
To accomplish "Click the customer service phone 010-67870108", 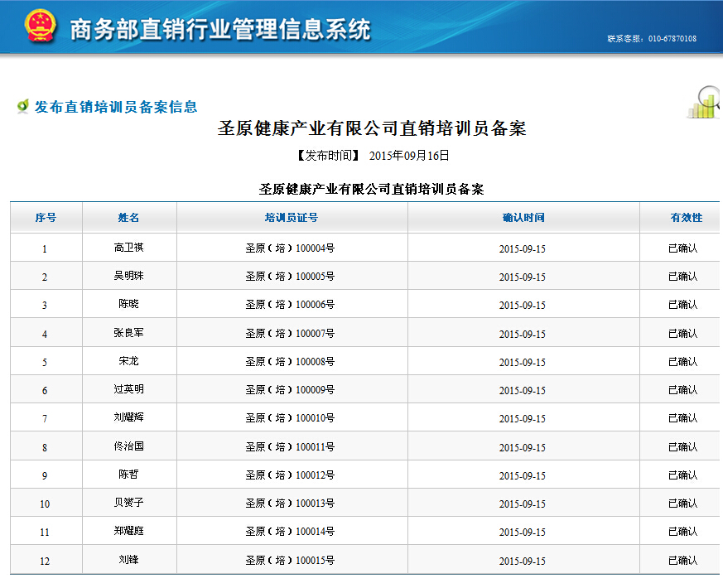I will (x=672, y=39).
